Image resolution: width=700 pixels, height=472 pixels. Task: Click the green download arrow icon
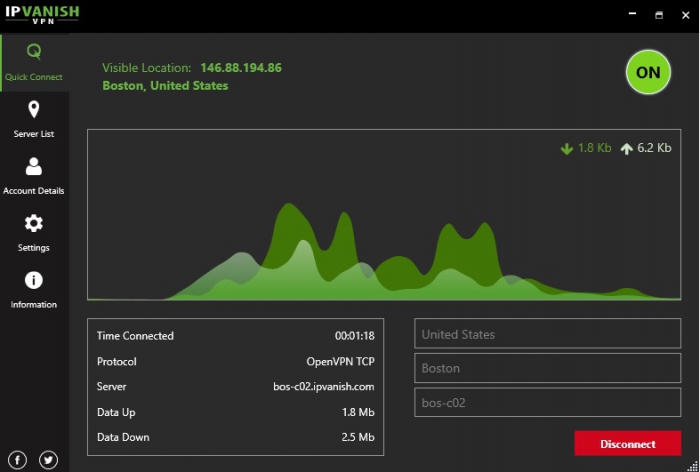[567, 149]
